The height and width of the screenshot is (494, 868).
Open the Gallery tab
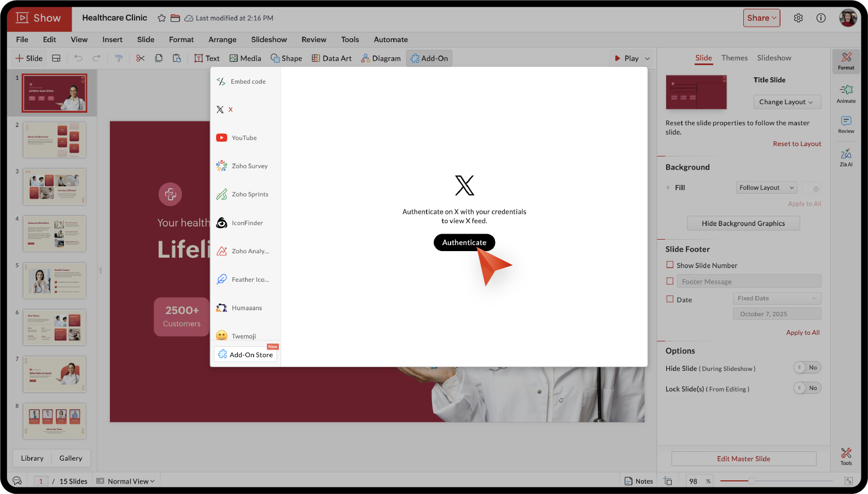[71, 458]
